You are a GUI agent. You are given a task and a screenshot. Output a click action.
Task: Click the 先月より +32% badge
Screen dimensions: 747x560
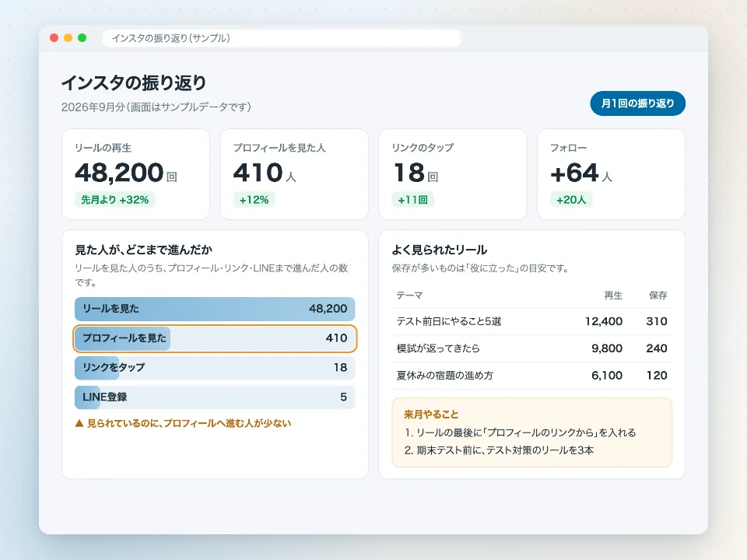tap(115, 200)
